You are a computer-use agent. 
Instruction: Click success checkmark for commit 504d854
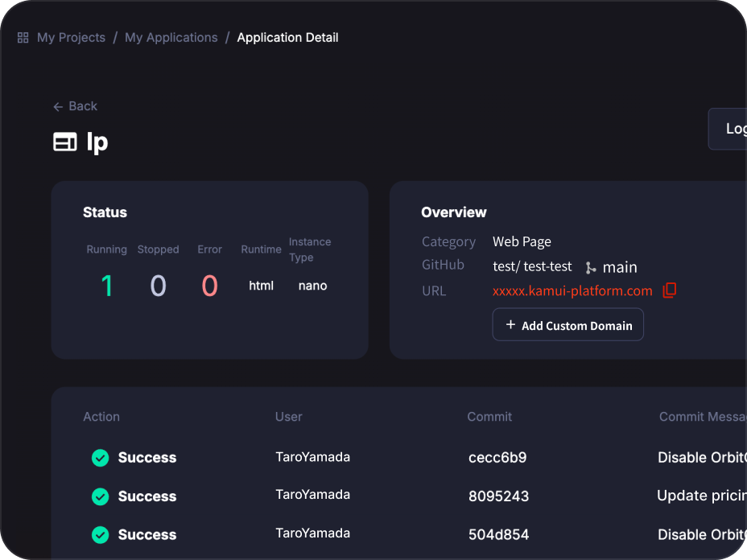tap(100, 534)
